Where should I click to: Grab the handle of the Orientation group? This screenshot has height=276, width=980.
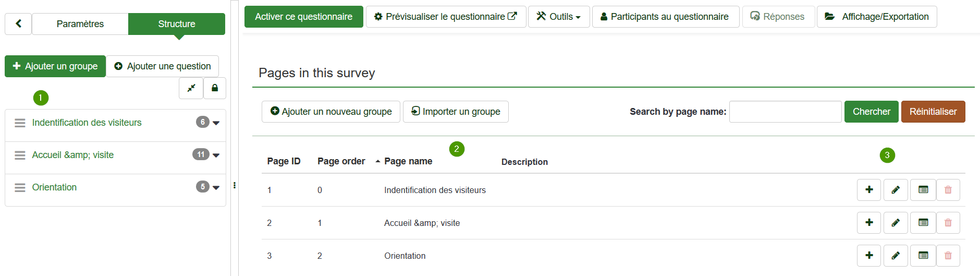[20, 187]
